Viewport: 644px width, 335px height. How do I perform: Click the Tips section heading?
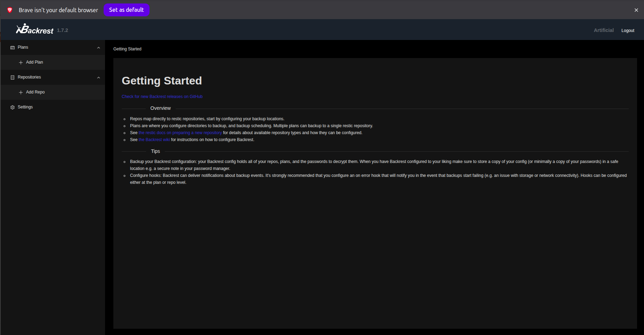coord(155,152)
